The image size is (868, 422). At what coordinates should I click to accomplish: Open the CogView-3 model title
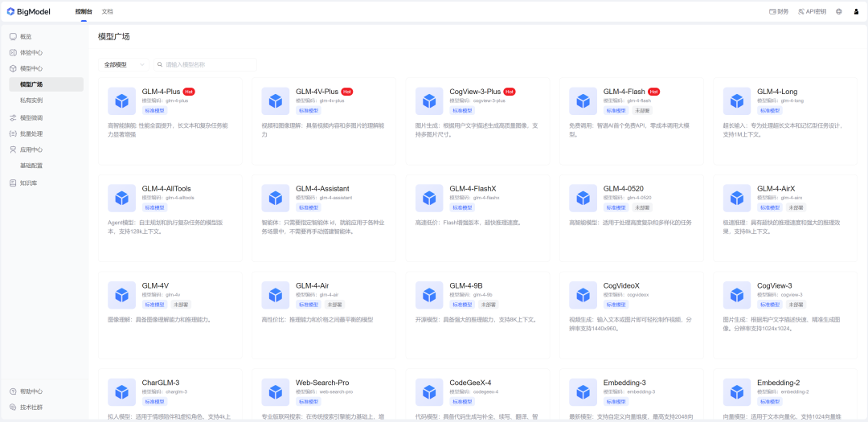(x=775, y=286)
